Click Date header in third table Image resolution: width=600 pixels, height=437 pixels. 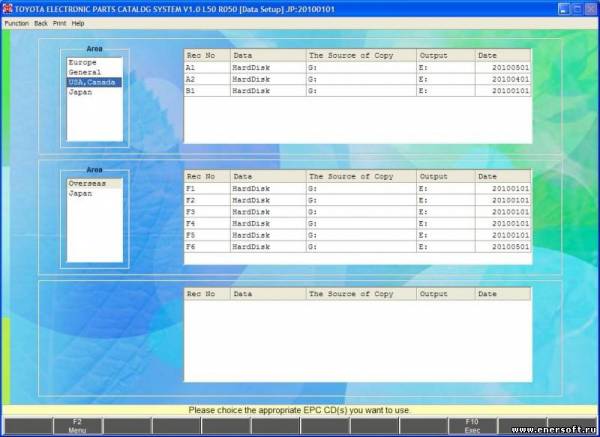click(x=503, y=294)
